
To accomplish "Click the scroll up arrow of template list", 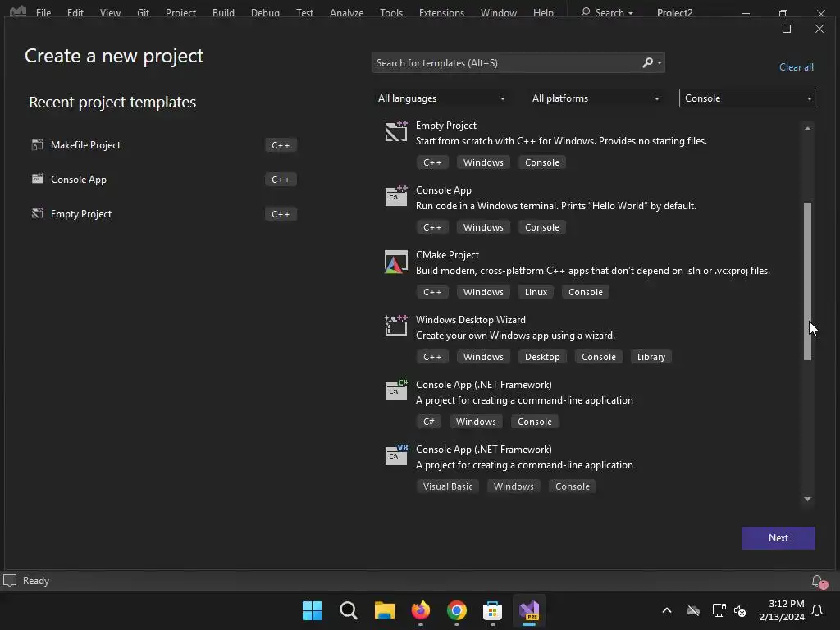I will [x=807, y=129].
